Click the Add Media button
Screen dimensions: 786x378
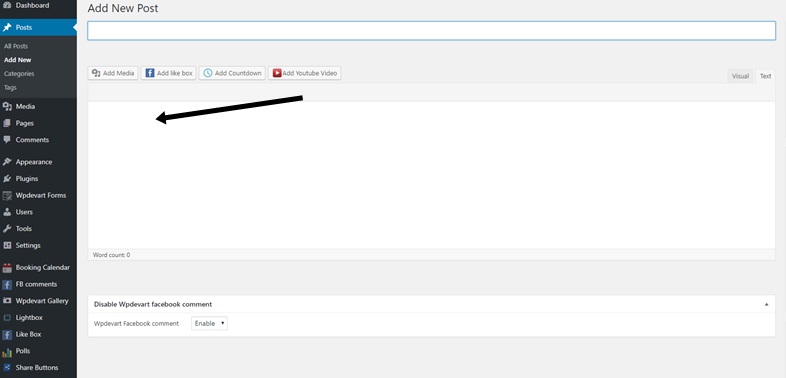pyautogui.click(x=113, y=73)
